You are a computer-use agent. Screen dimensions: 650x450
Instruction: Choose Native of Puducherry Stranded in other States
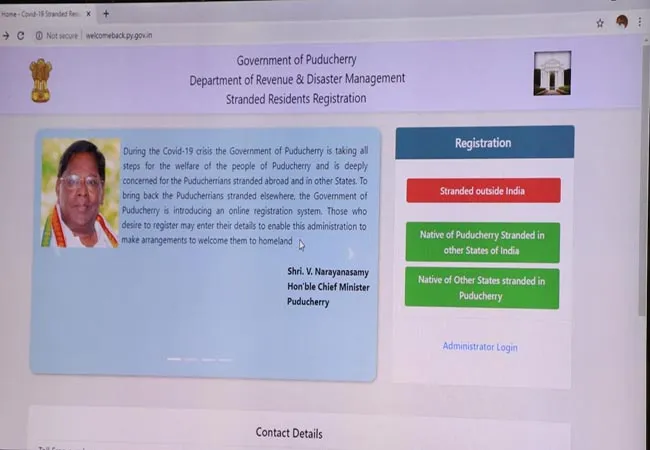[483, 242]
